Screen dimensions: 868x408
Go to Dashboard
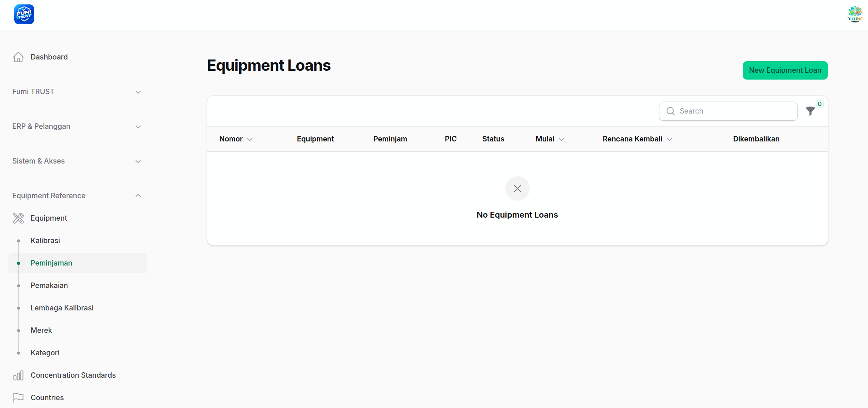coord(78,57)
